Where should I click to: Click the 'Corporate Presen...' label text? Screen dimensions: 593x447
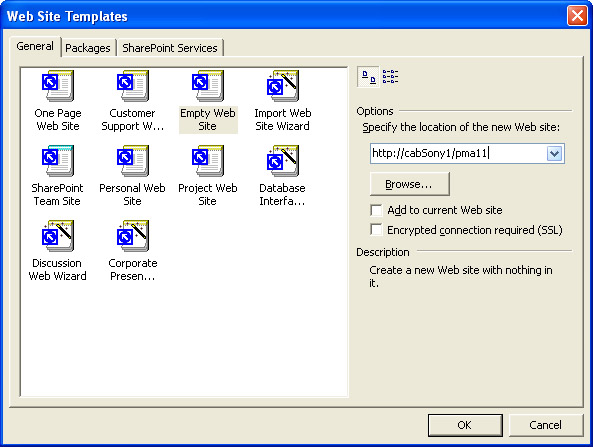(132, 269)
